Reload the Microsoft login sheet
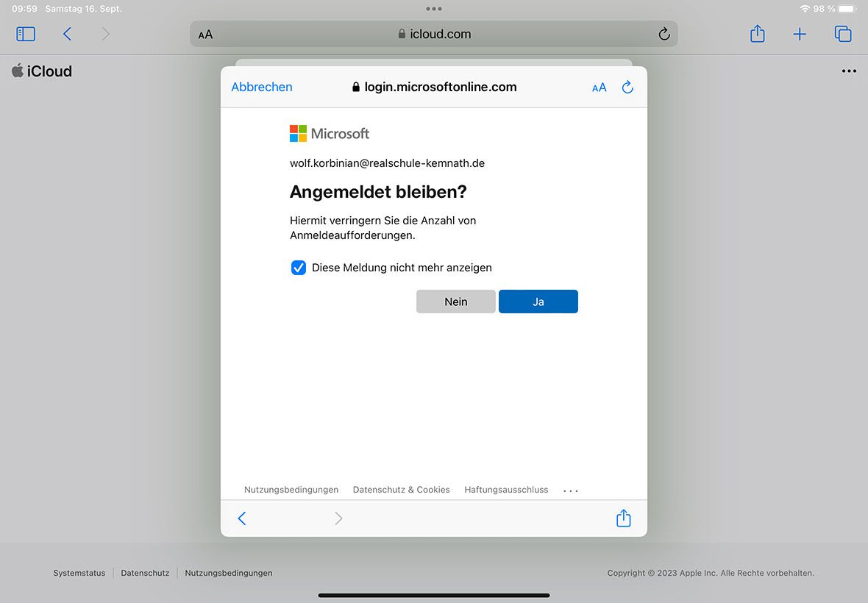The image size is (868, 603). (627, 87)
